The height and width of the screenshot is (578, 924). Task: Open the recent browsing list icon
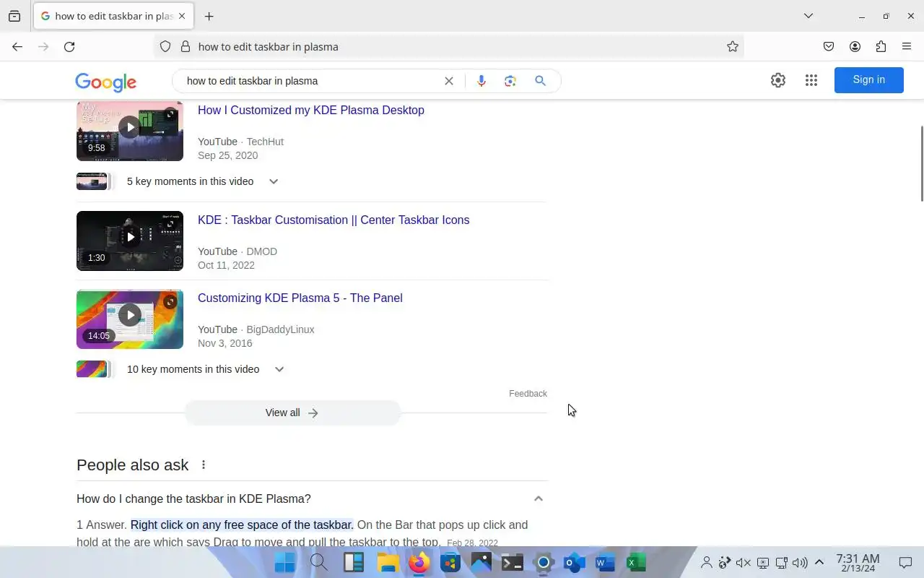(x=14, y=16)
